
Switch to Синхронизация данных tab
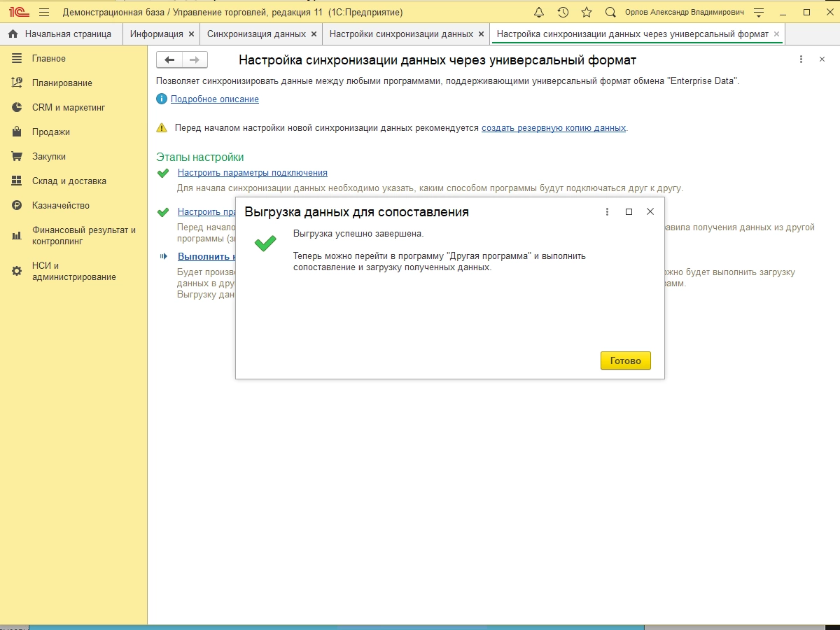tap(256, 34)
